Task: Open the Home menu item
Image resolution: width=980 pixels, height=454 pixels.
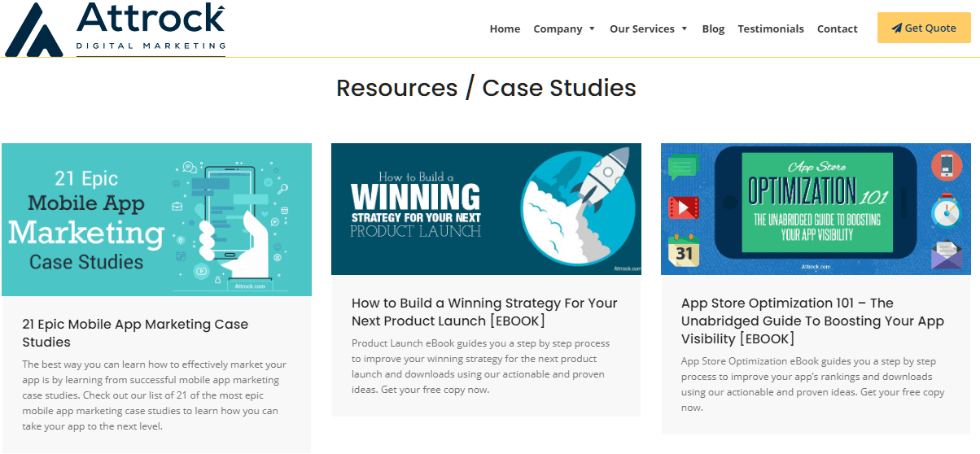Action: 505,28
